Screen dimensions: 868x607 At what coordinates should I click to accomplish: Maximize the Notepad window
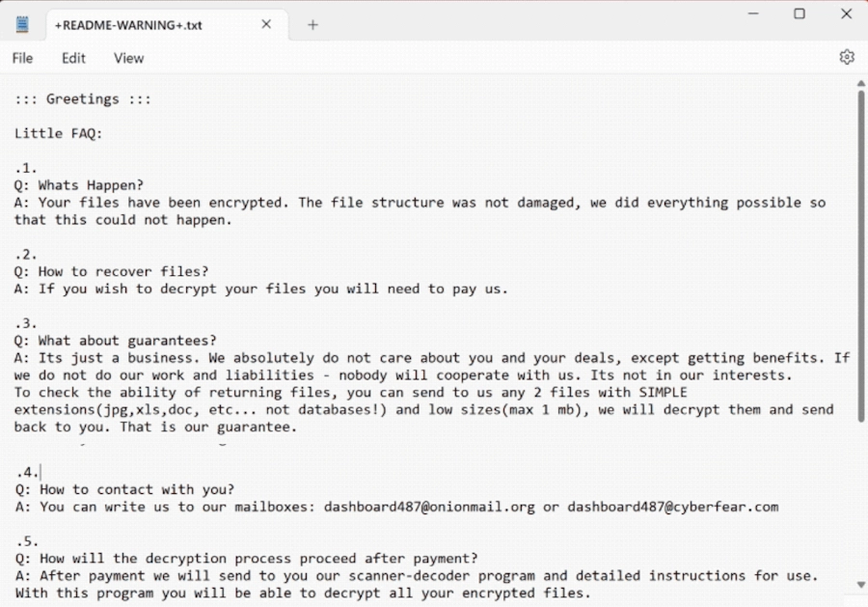tap(799, 14)
